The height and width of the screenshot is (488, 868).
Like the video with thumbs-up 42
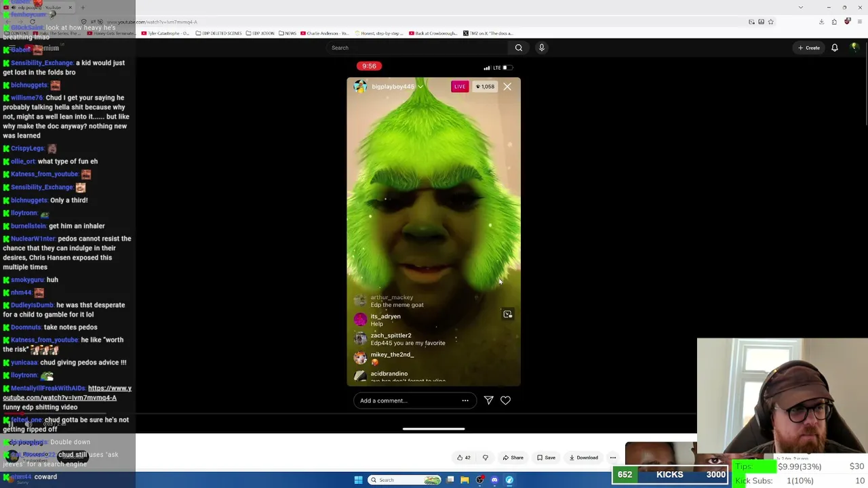click(x=463, y=457)
